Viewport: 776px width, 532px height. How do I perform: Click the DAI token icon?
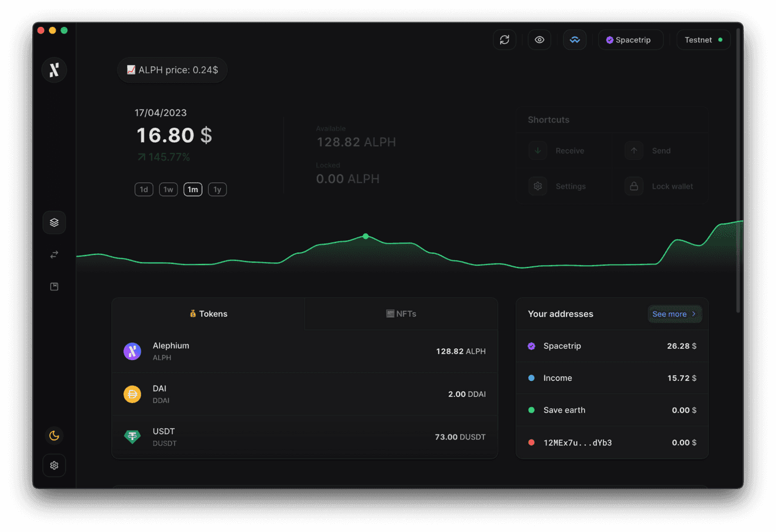click(x=133, y=395)
